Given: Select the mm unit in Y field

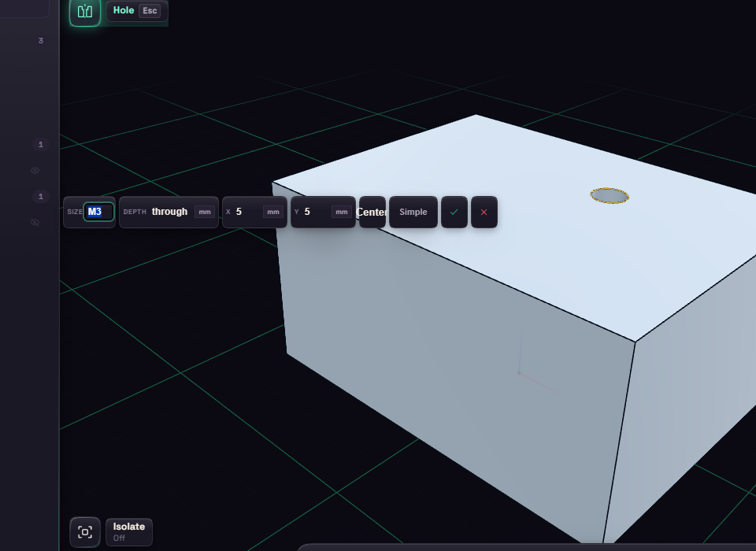Looking at the screenshot, I should (341, 212).
